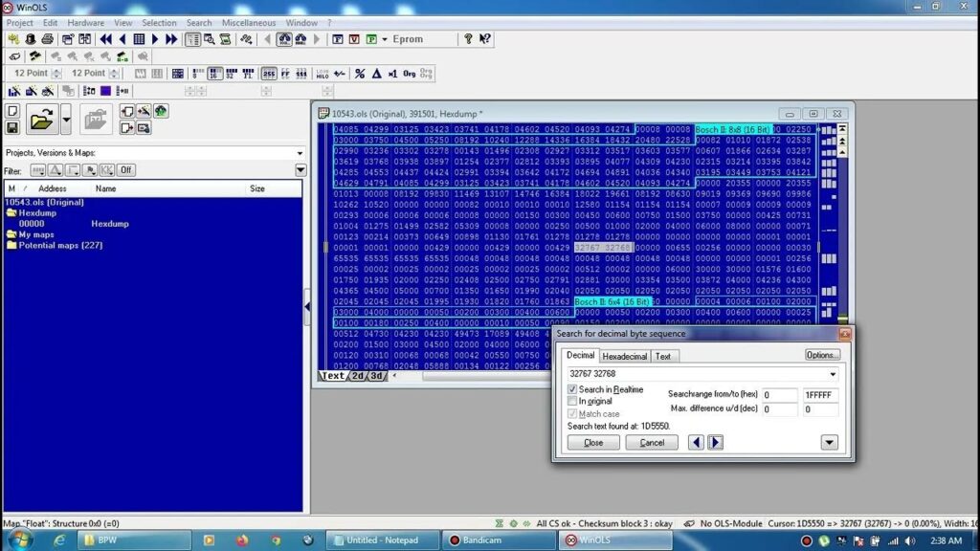Jump forward with the double right arrow icon
980x551 pixels.
(171, 39)
